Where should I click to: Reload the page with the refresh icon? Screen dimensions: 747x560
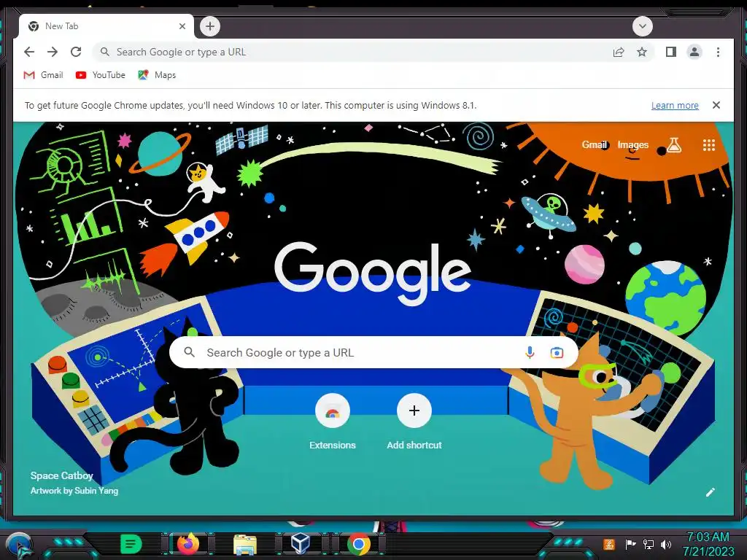(x=76, y=52)
